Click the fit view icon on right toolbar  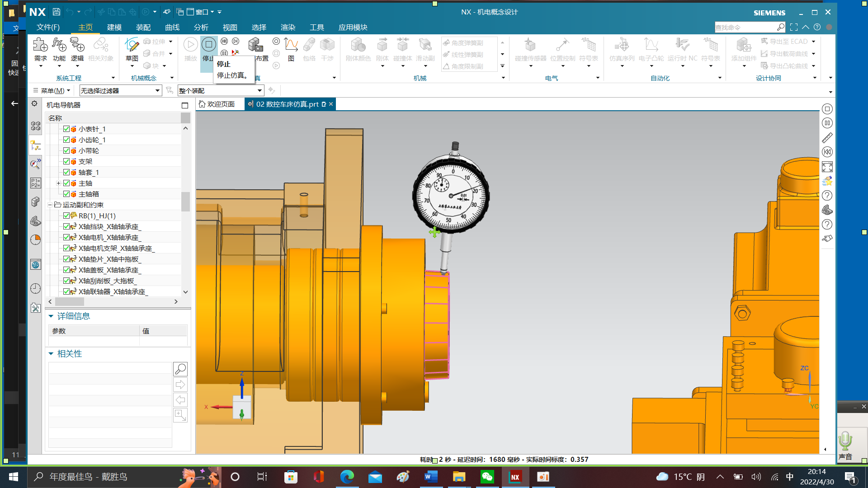point(827,167)
